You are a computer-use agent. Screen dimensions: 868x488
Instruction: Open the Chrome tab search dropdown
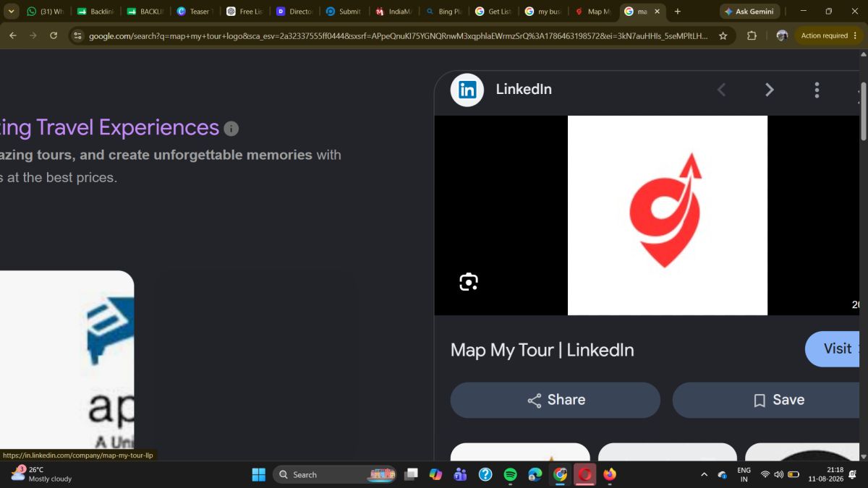tap(11, 12)
